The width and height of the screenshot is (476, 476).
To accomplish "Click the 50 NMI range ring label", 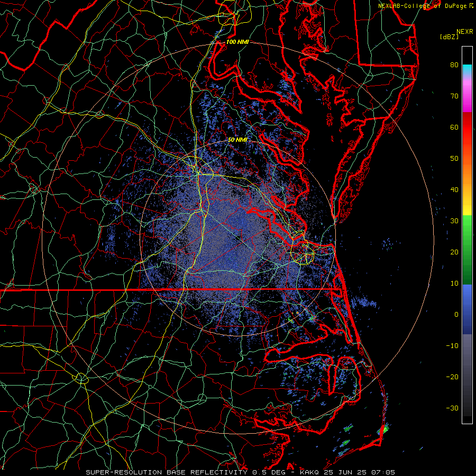I will pyautogui.click(x=237, y=140).
